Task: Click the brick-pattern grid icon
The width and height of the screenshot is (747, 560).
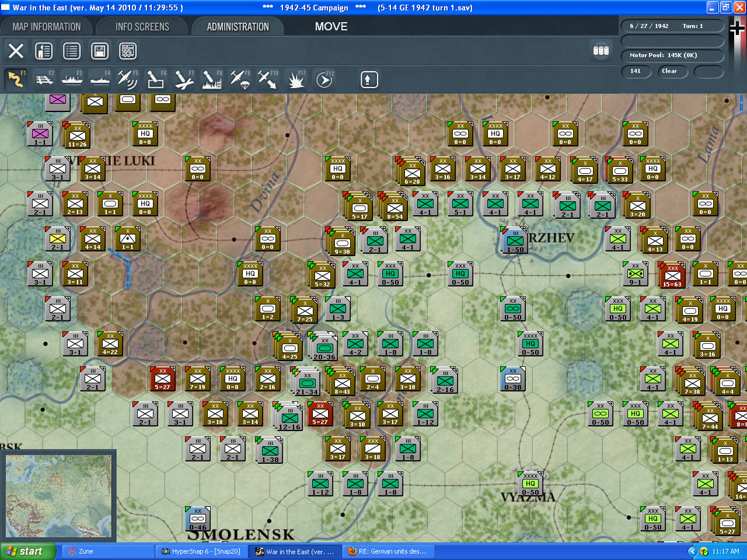Action: pyautogui.click(x=128, y=51)
